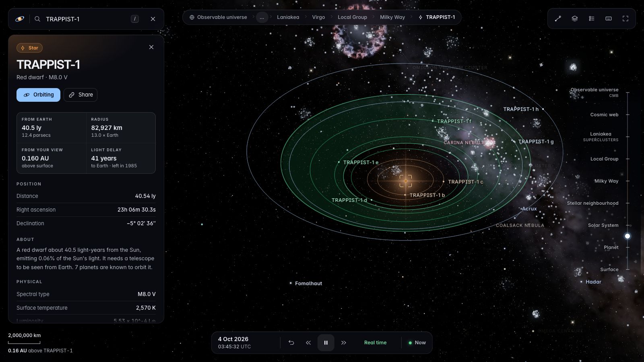The image size is (644, 362).
Task: Go to Milky Way breadcrumb
Action: [392, 17]
